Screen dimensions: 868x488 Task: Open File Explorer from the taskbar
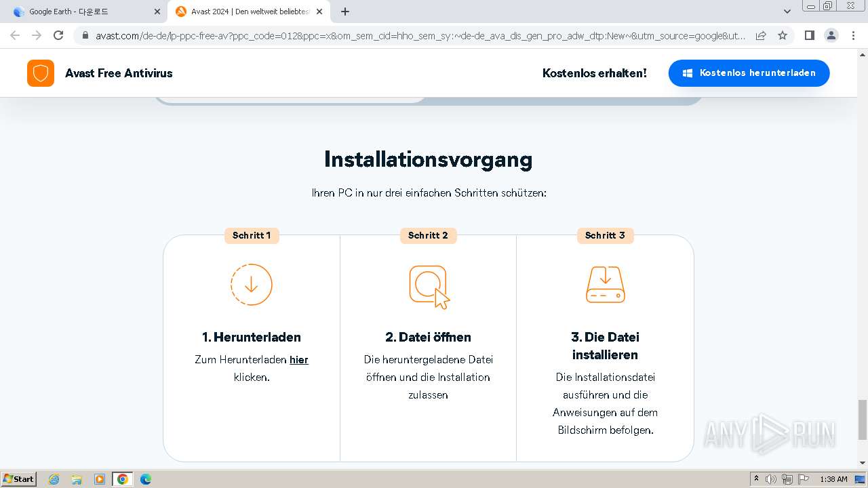[77, 479]
